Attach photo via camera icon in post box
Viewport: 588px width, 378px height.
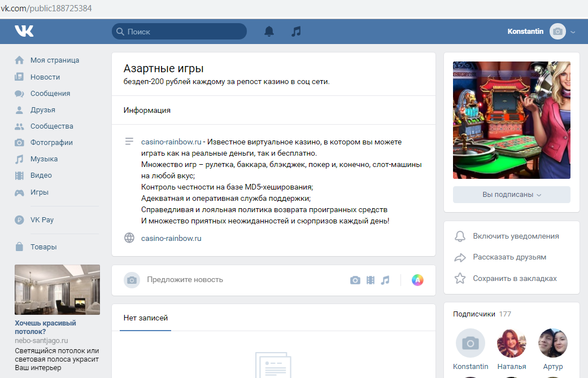click(355, 280)
